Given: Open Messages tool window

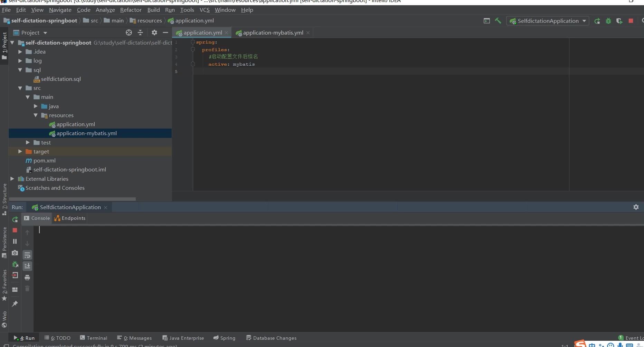Looking at the screenshot, I should tap(134, 338).
